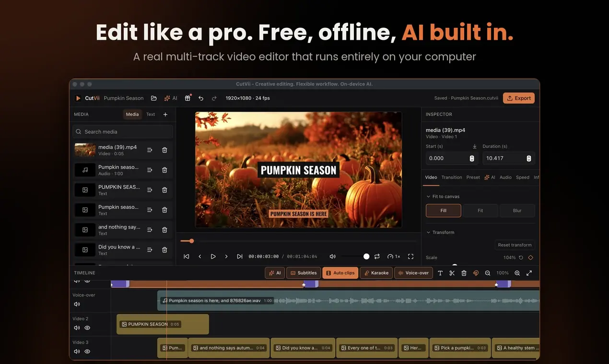Add 'and nothing say...' text item to timeline
Viewport: 609px width, 364px height.
coord(150,230)
